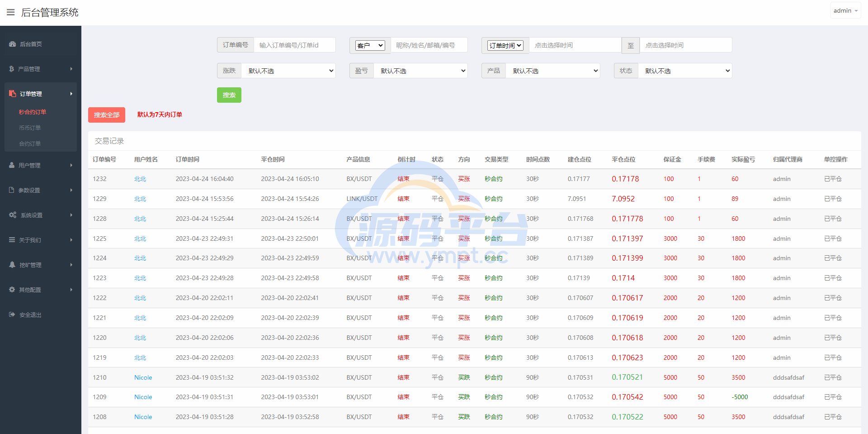
Task: Click the green 搜索 button
Action: (229, 95)
